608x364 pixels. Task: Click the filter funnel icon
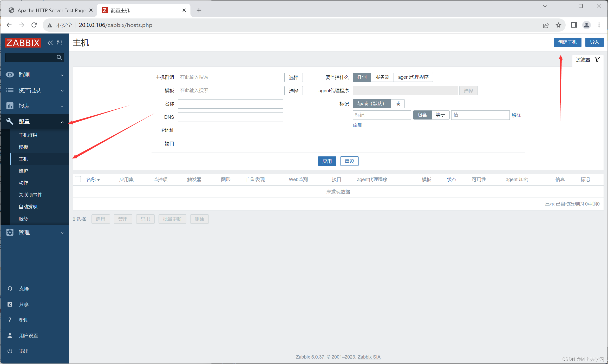coord(597,59)
